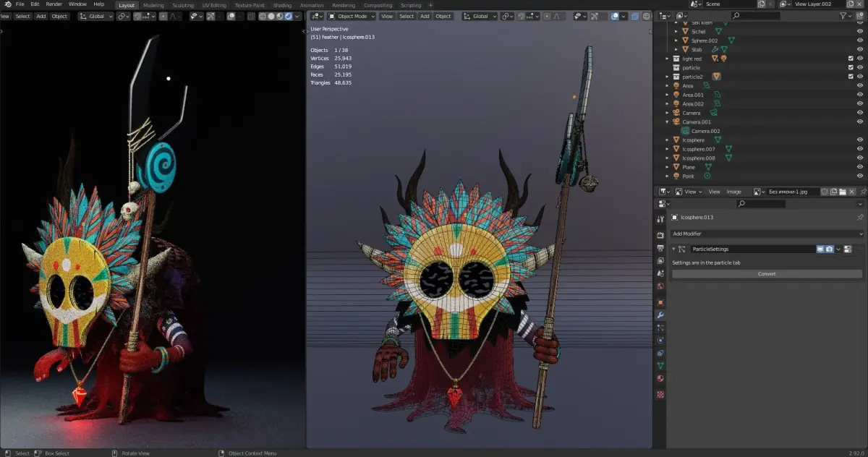The image size is (868, 457).
Task: Open the Object Data properties tab
Action: pyautogui.click(x=660, y=366)
